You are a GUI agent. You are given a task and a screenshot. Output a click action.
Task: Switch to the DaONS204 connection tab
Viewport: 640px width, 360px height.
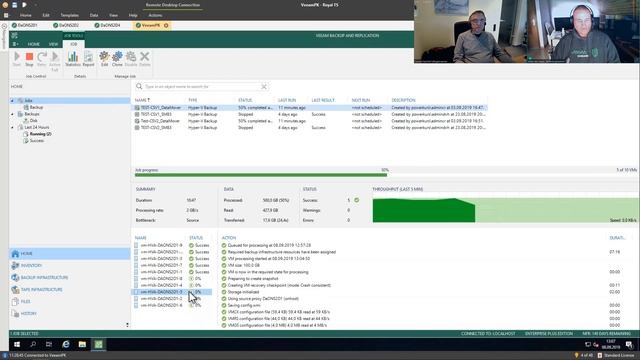click(x=107, y=25)
